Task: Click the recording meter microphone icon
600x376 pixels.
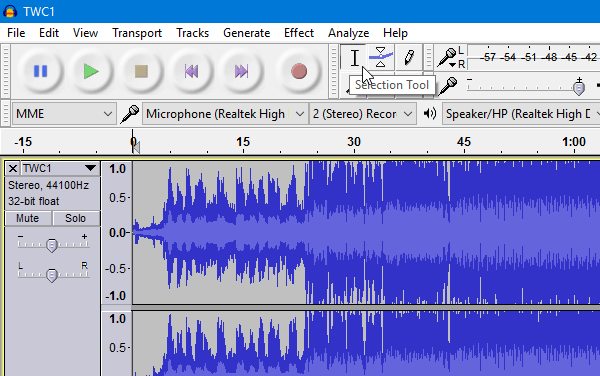Action: pos(447,57)
